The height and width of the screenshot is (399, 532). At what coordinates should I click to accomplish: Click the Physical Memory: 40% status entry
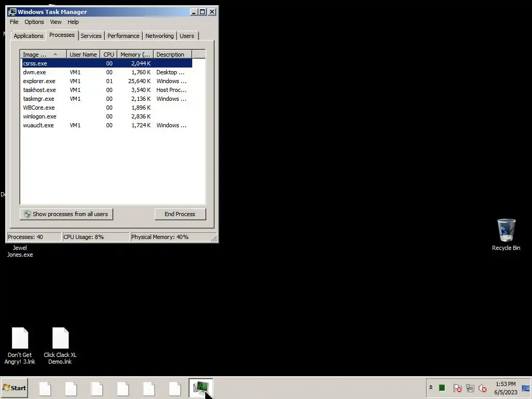tap(170, 237)
